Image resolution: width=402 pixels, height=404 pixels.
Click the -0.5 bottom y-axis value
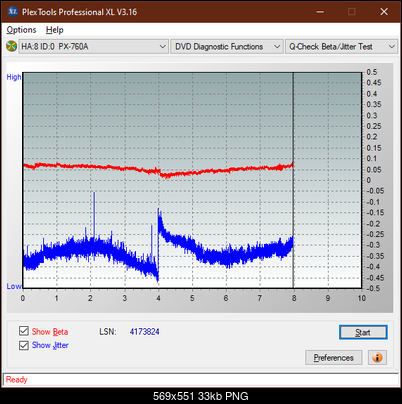pyautogui.click(x=373, y=288)
